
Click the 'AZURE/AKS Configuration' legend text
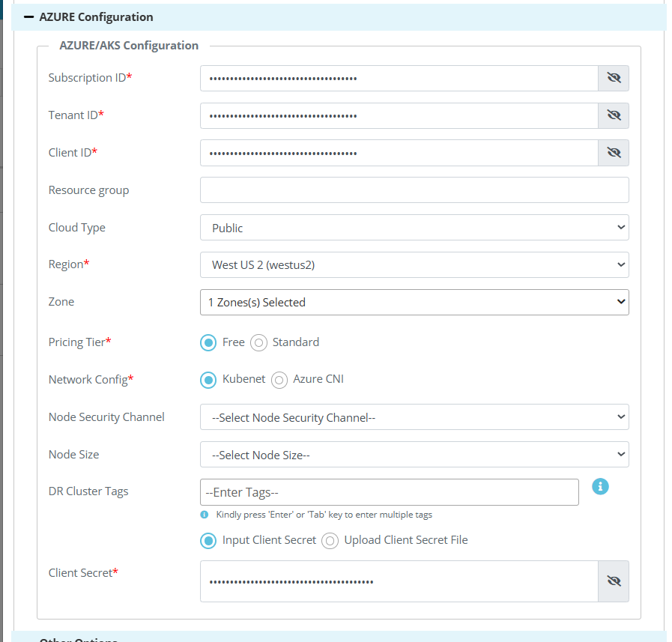pyautogui.click(x=129, y=46)
